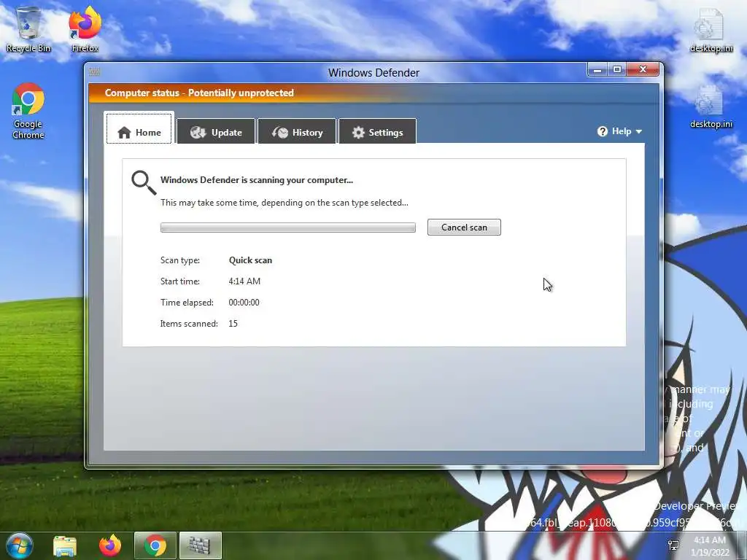This screenshot has width=747, height=560.
Task: Open the Windows Start orb
Action: (20, 545)
